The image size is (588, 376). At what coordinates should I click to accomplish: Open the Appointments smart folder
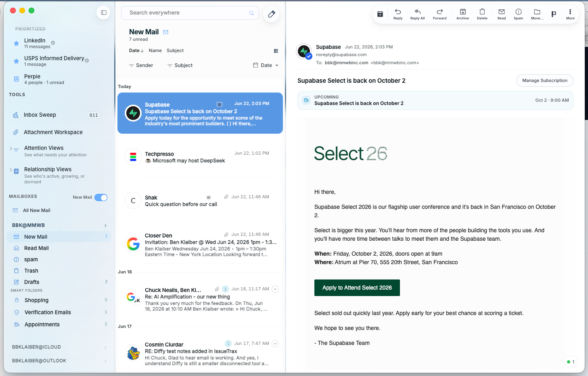pyautogui.click(x=59, y=324)
